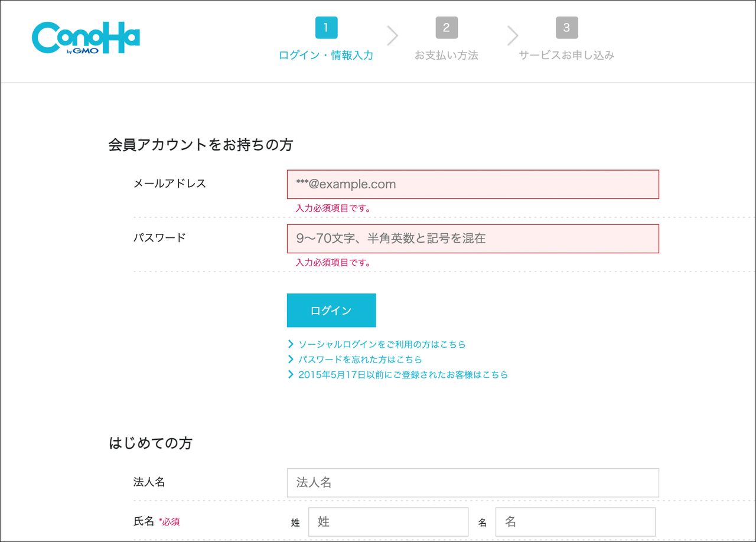The height and width of the screenshot is (542, 756).
Task: Focus the パスワード input field
Action: coord(473,239)
